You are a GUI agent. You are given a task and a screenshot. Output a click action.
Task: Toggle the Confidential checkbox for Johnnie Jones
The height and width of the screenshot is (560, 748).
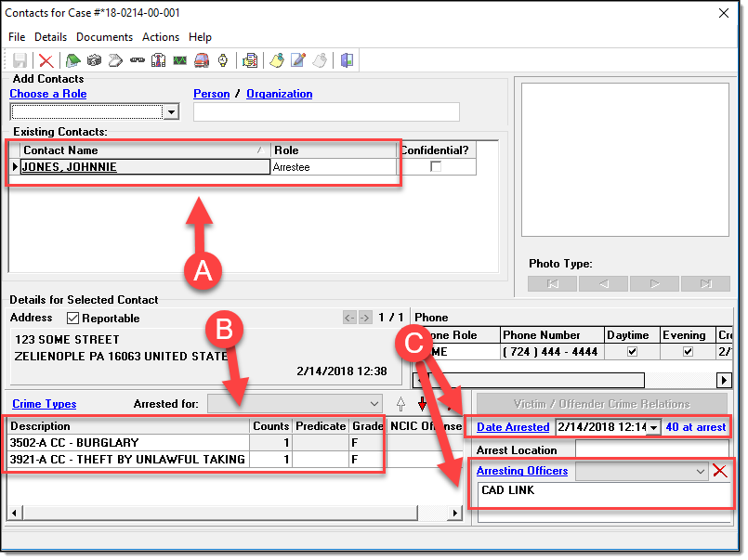(x=436, y=167)
